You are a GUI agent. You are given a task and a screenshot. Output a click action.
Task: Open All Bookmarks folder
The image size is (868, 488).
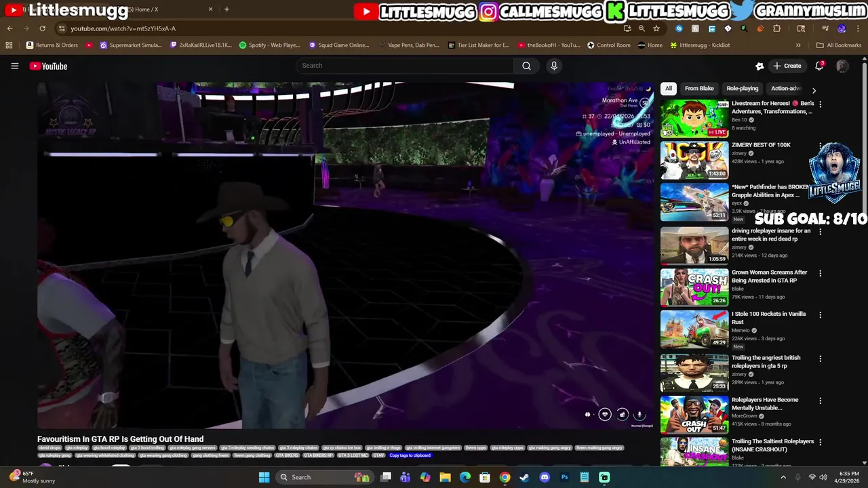click(839, 45)
